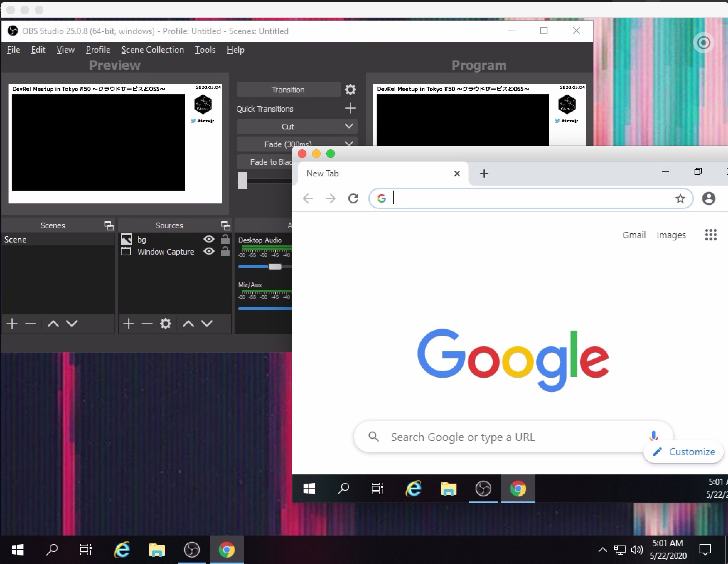Expand the Cut transition dropdown arrow
The width and height of the screenshot is (728, 564).
coord(349,126)
